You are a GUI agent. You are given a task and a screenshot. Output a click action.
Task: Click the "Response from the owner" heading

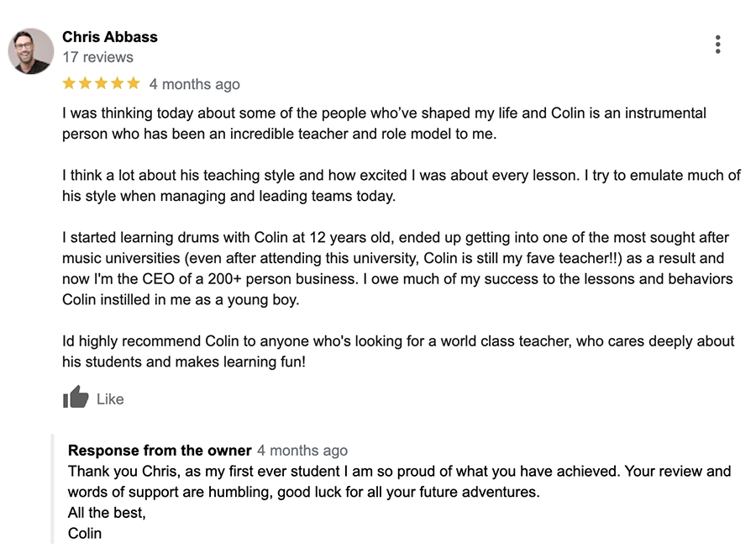click(160, 451)
